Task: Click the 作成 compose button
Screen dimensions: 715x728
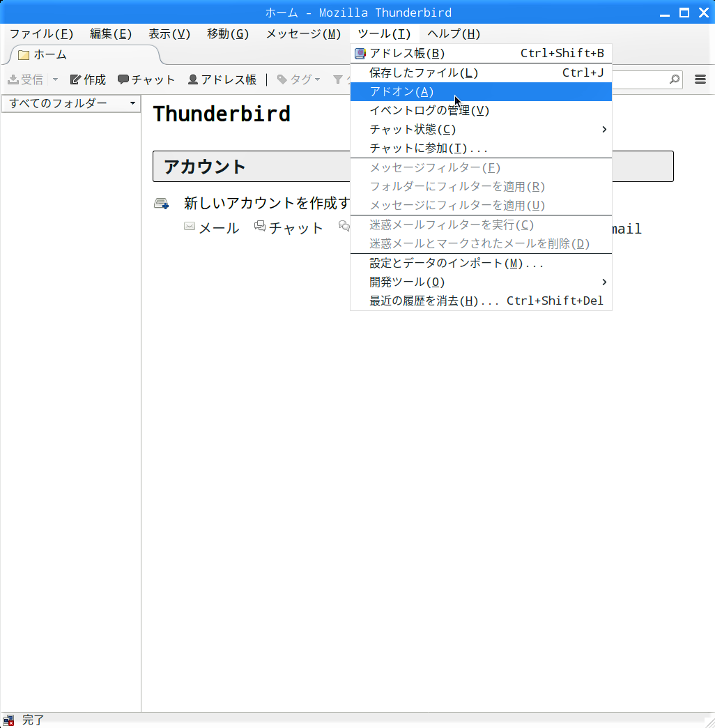Action: pyautogui.click(x=89, y=80)
